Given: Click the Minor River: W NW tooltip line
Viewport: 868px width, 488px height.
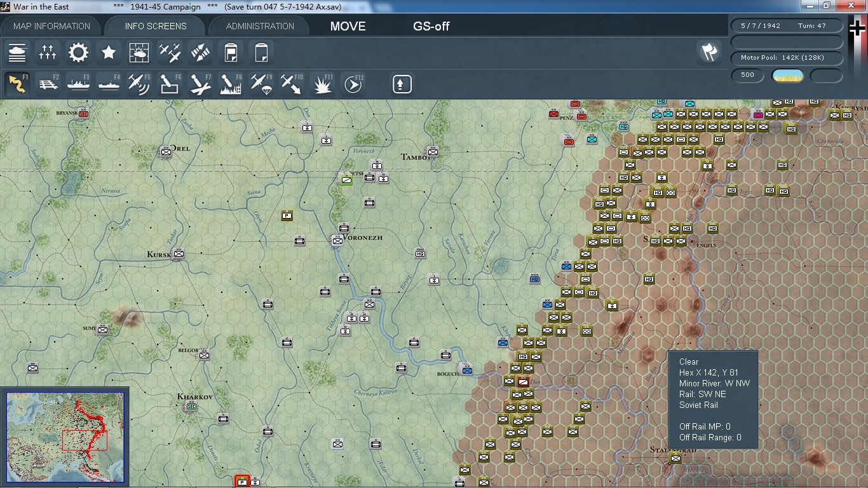Looking at the screenshot, I should (x=714, y=383).
